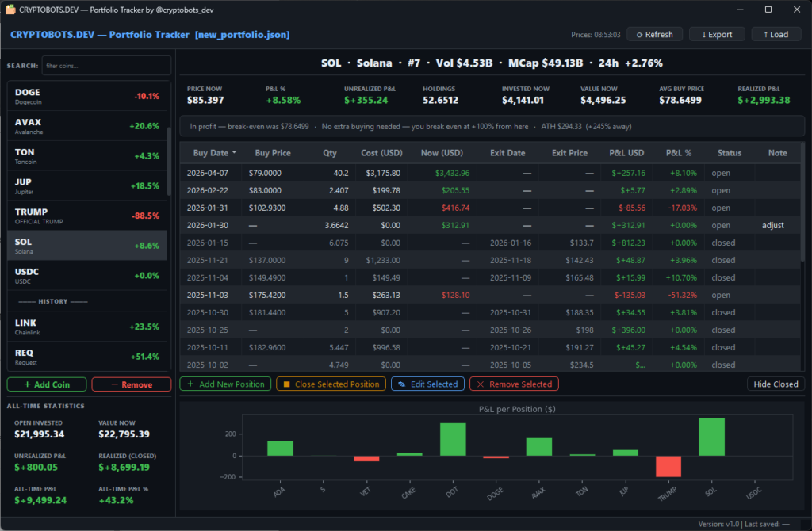This screenshot has width=812, height=531.
Task: Click the Refresh prices button
Action: 654,34
